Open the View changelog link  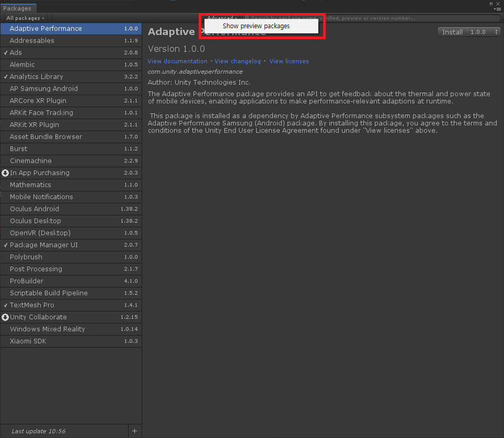(237, 61)
